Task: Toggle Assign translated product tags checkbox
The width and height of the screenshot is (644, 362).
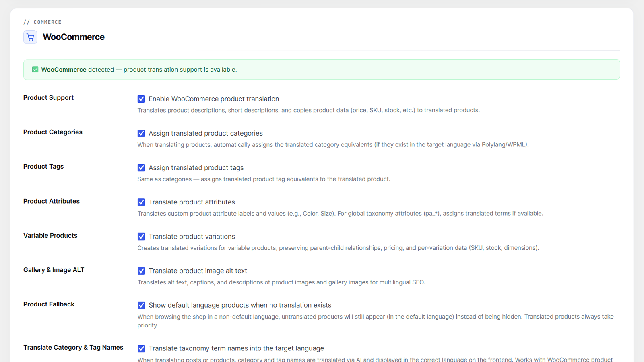Action: click(141, 168)
